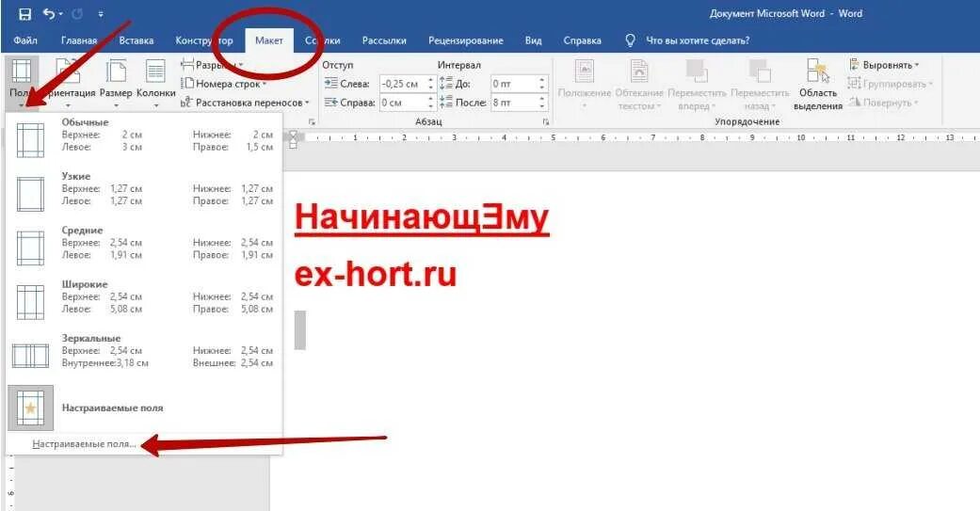Adjust the Слева indent spinner arrows
Screen dimensions: 980x511
tap(430, 84)
